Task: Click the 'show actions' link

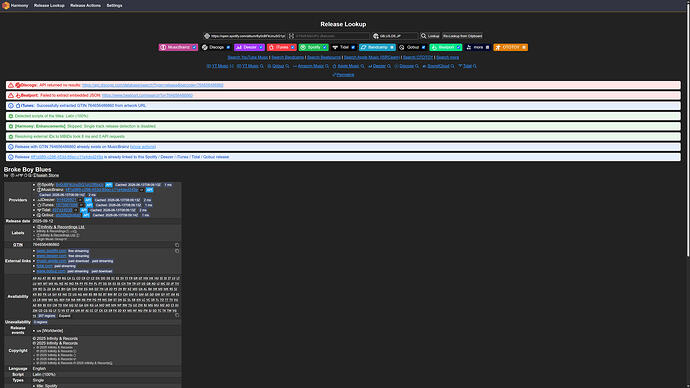Action: 143,146
